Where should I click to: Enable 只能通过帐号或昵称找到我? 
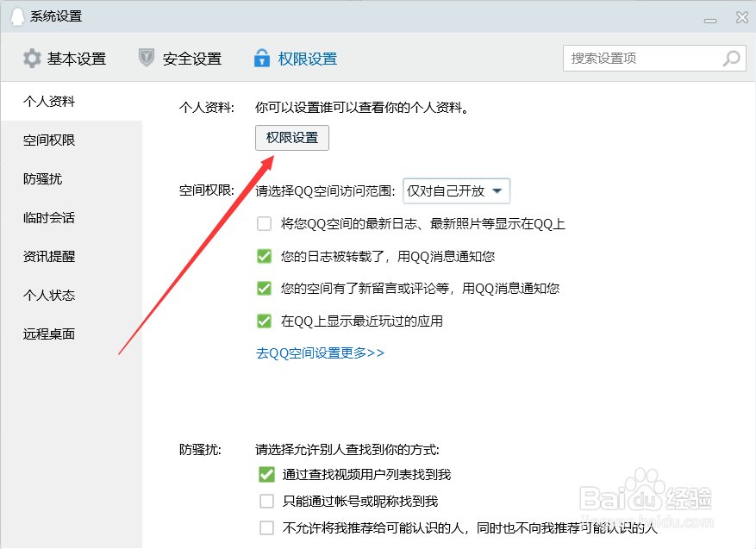point(266,501)
